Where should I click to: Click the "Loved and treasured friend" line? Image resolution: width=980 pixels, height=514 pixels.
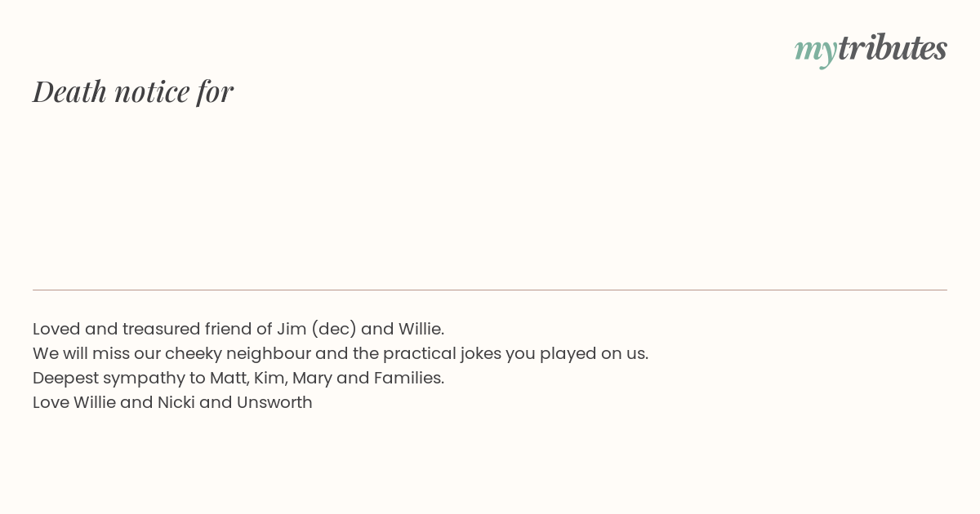point(238,329)
